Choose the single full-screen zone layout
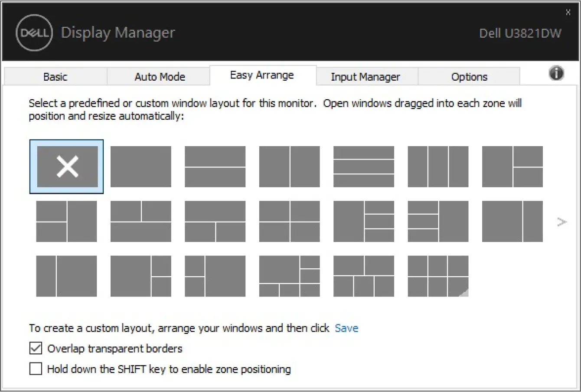The width and height of the screenshot is (581, 392). (x=140, y=167)
